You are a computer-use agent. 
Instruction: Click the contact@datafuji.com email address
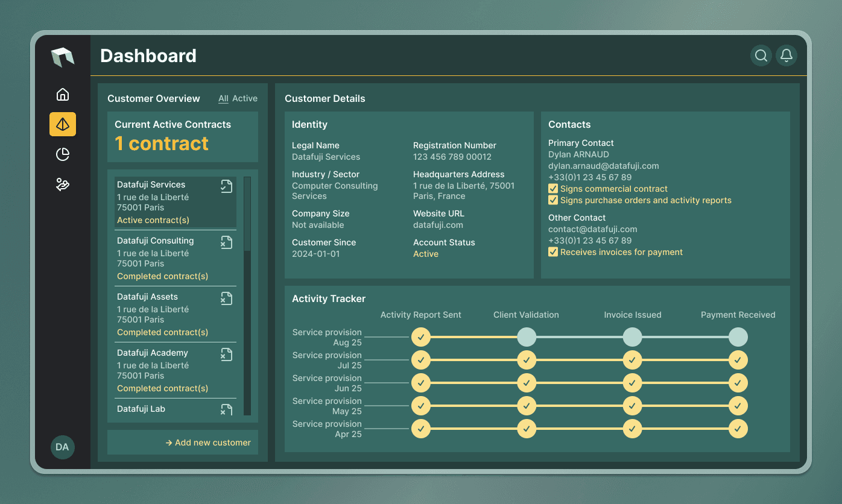(x=592, y=229)
